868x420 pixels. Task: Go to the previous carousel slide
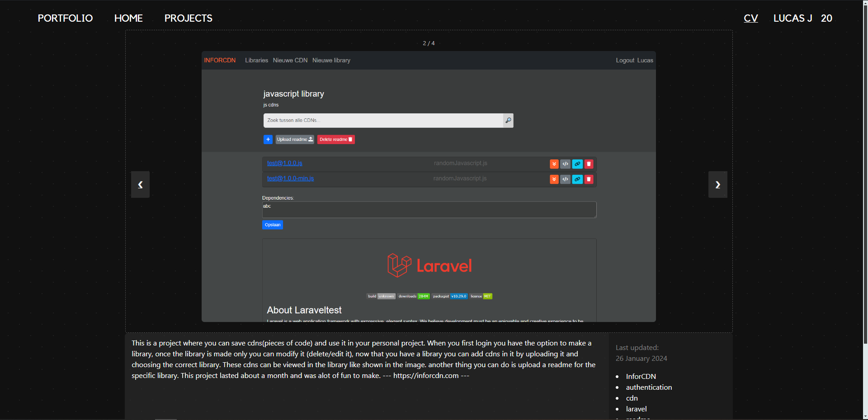[140, 184]
